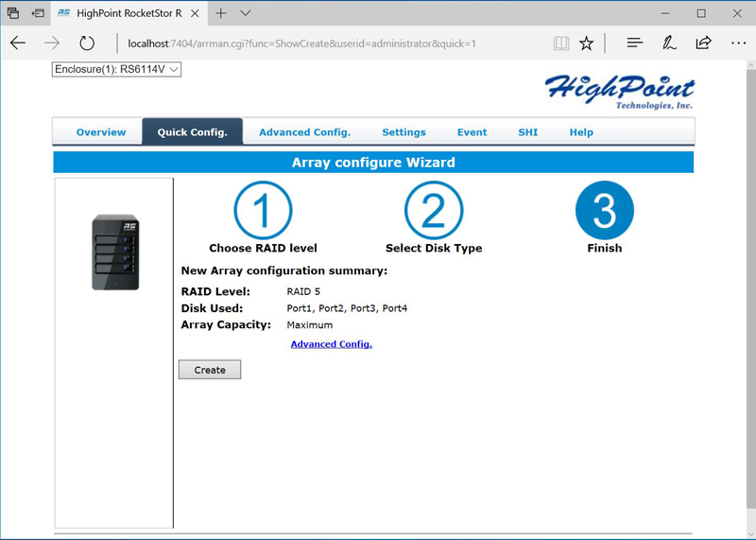Click the RocketStor enclosure image

pos(115,252)
